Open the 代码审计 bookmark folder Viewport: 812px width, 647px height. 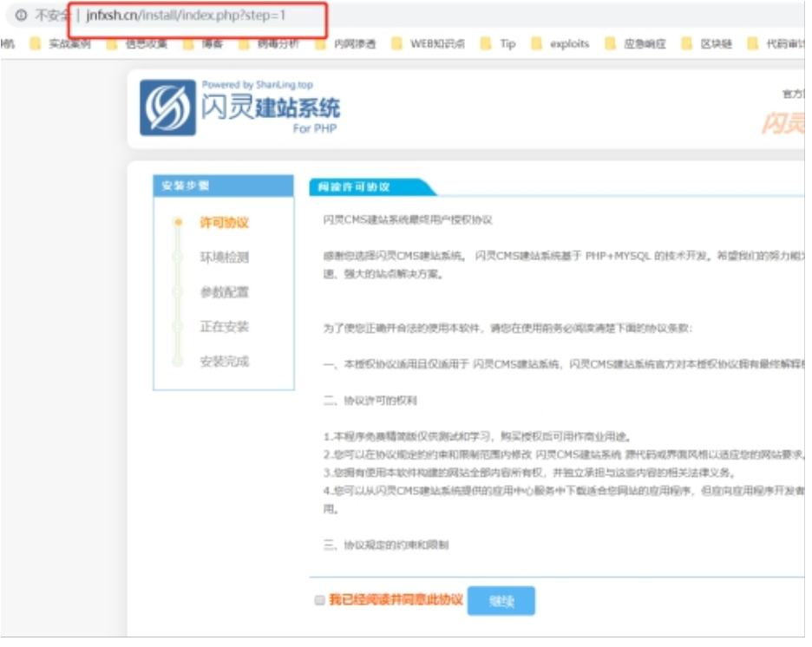[776, 44]
